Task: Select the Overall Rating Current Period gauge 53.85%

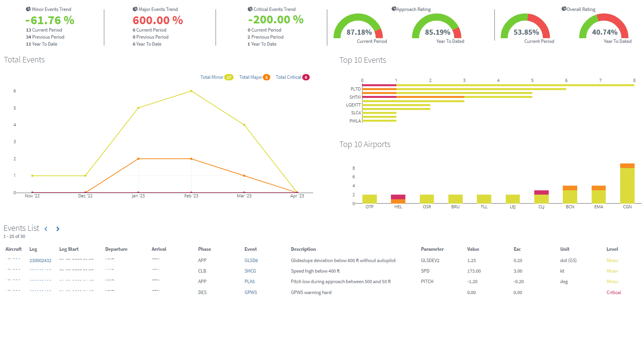Action: coord(525,26)
